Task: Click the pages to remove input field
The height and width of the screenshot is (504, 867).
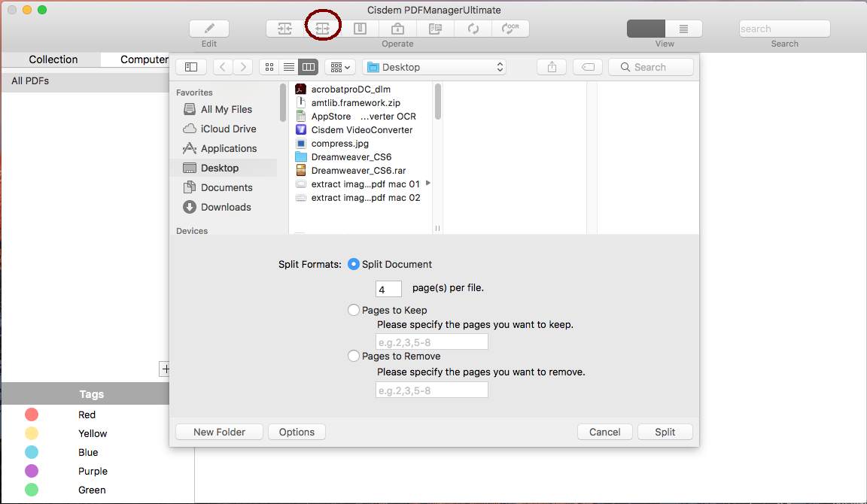Action: point(432,390)
